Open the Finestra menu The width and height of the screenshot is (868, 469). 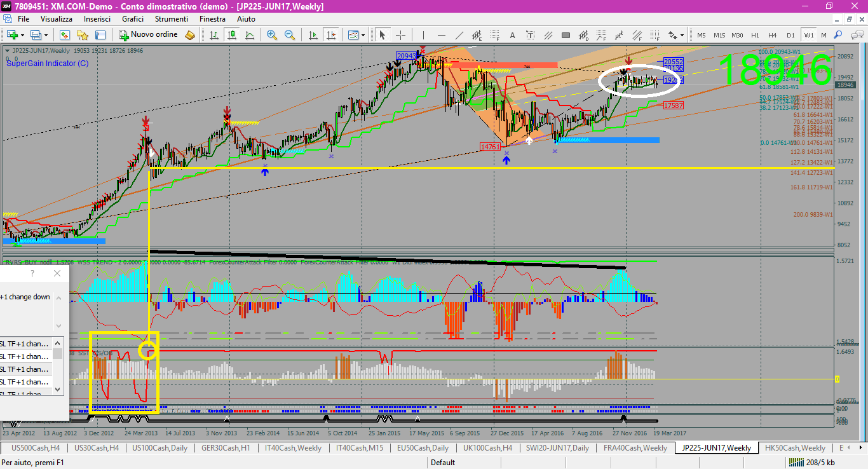click(212, 19)
